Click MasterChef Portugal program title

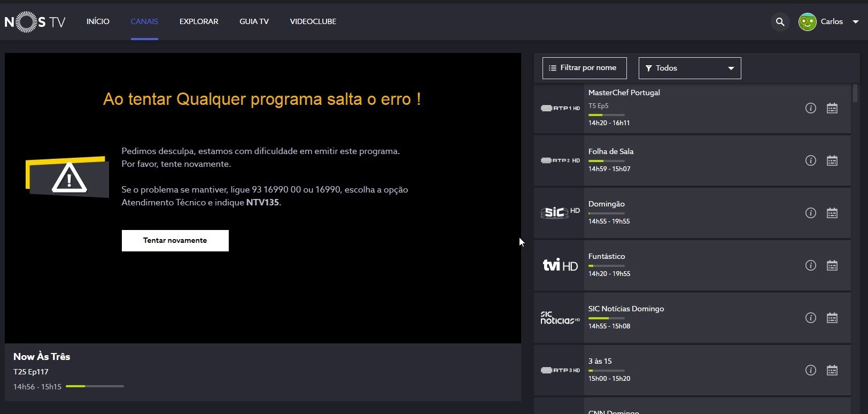[624, 93]
